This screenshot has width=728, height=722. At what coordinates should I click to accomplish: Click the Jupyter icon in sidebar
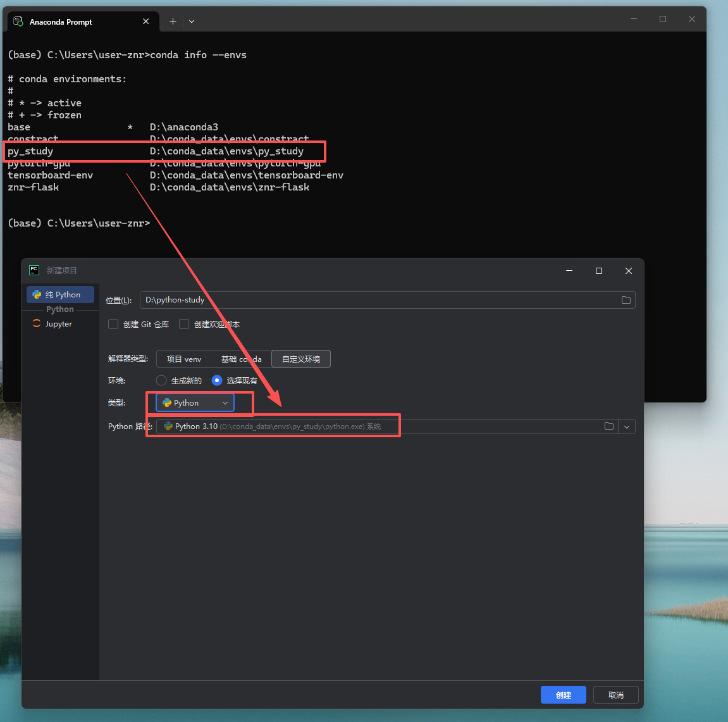coord(37,323)
